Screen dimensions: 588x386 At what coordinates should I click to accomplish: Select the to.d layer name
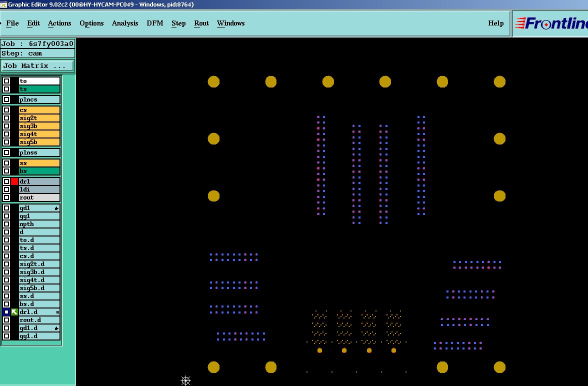39,240
